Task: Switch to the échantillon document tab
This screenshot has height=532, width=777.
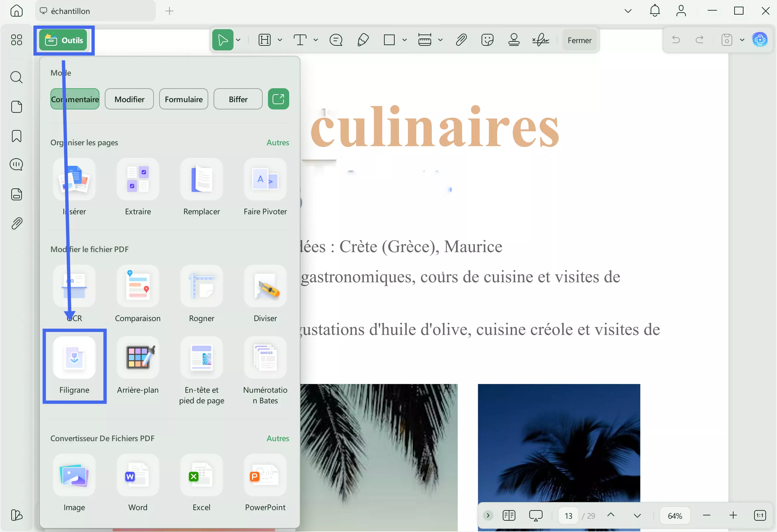Action: [x=70, y=11]
